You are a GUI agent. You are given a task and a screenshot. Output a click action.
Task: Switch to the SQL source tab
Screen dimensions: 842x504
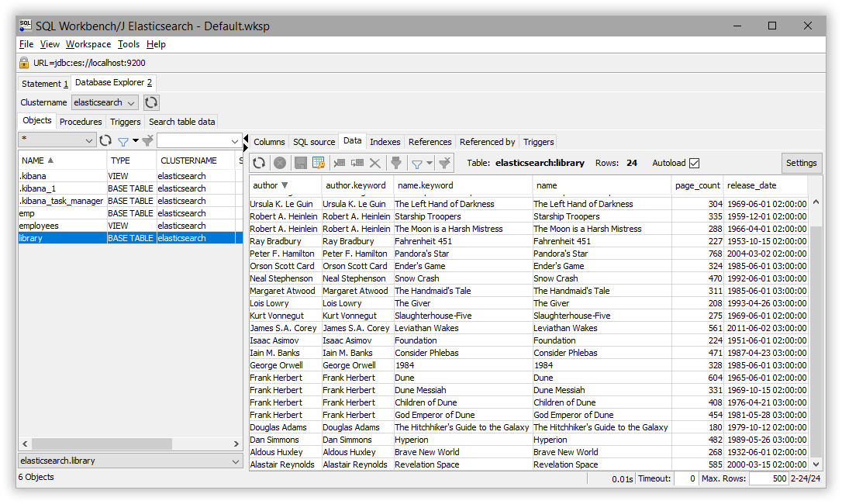pyautogui.click(x=313, y=141)
